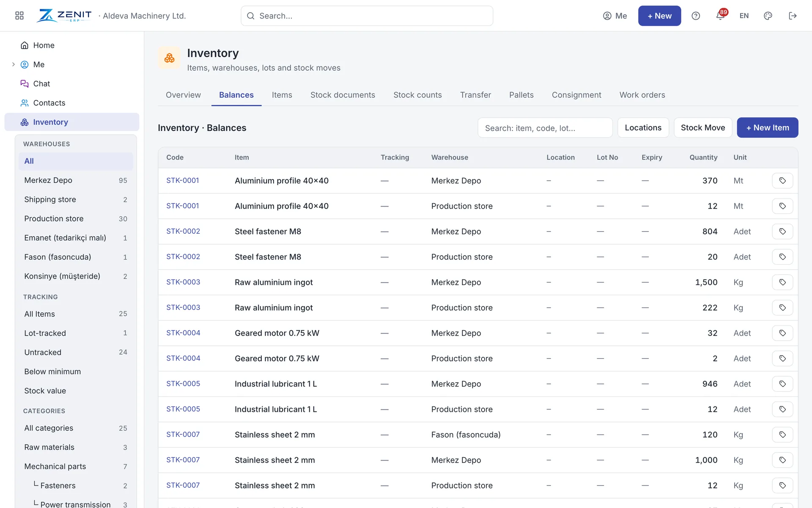Select the Mechanical parts category
The width and height of the screenshot is (812, 508).
(x=76, y=467)
